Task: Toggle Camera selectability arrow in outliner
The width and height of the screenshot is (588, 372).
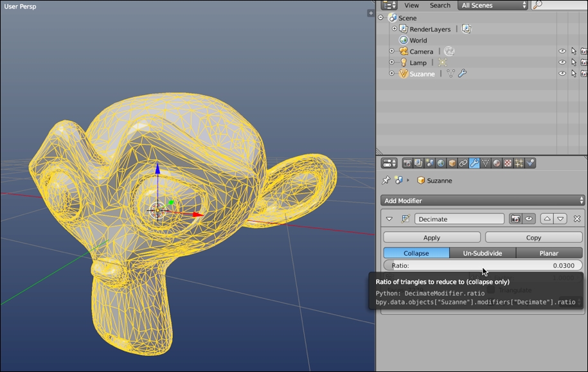Action: [x=574, y=51]
